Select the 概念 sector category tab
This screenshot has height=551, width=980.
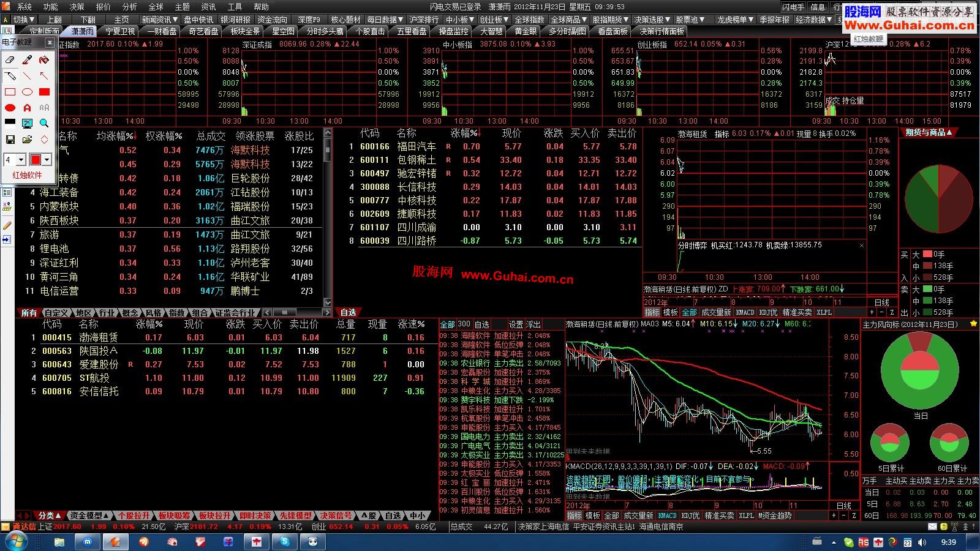click(130, 313)
